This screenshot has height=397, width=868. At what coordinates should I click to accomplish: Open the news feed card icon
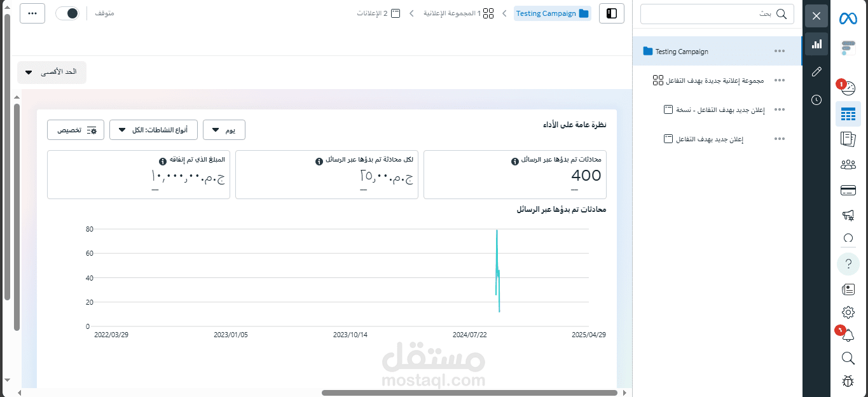pos(848,289)
